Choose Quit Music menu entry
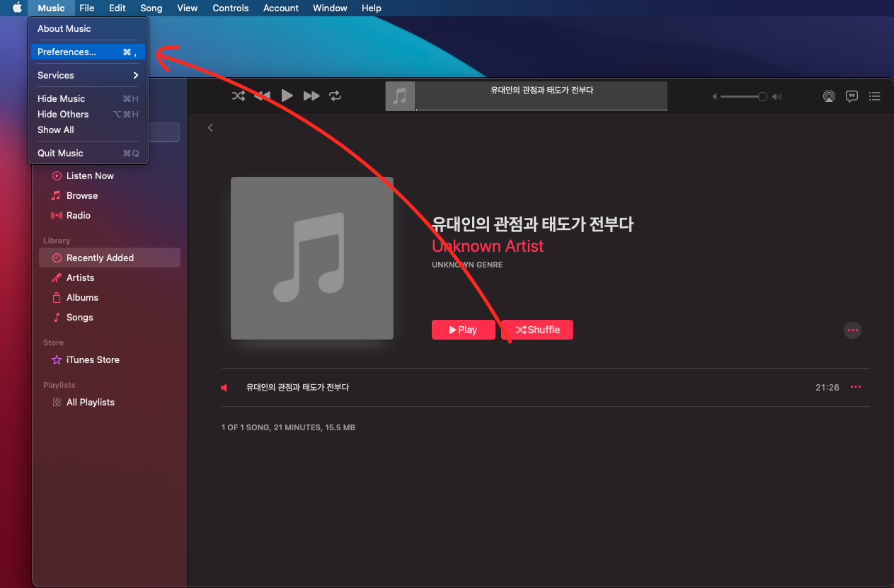Image resolution: width=894 pixels, height=588 pixels. pos(88,153)
